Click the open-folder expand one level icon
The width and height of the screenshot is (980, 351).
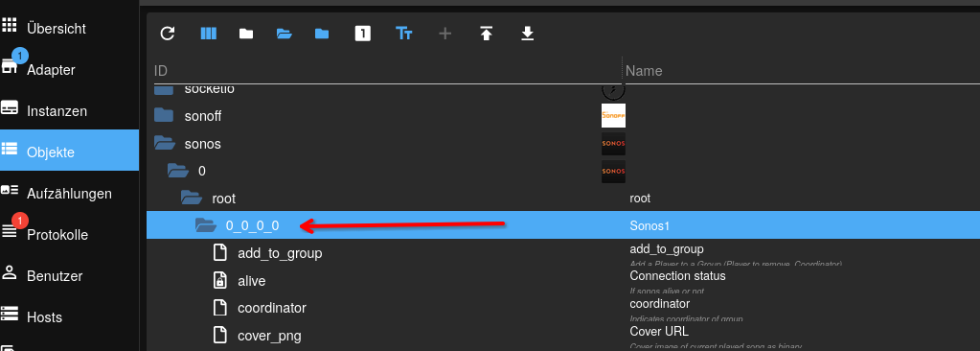pyautogui.click(x=285, y=34)
